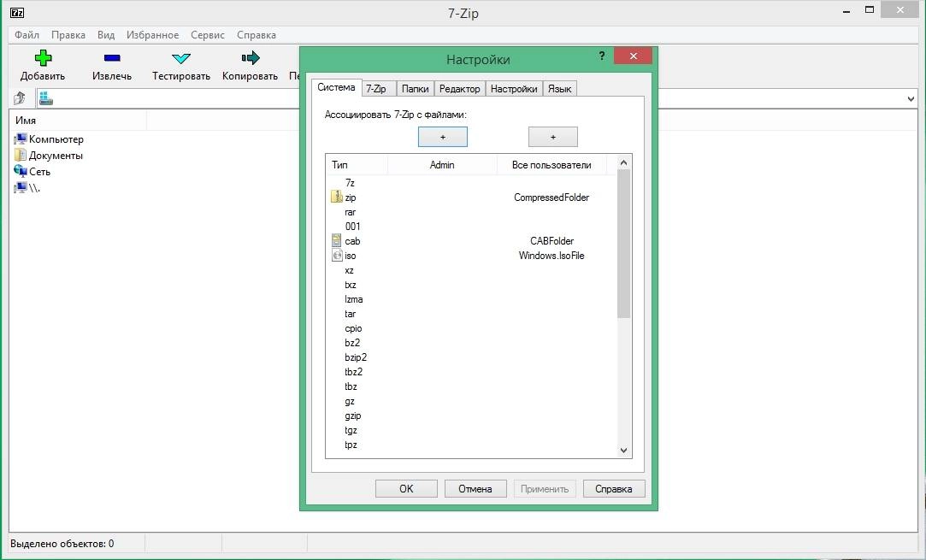926x560 pixels.
Task: Select the Документы folder icon
Action: [x=21, y=155]
